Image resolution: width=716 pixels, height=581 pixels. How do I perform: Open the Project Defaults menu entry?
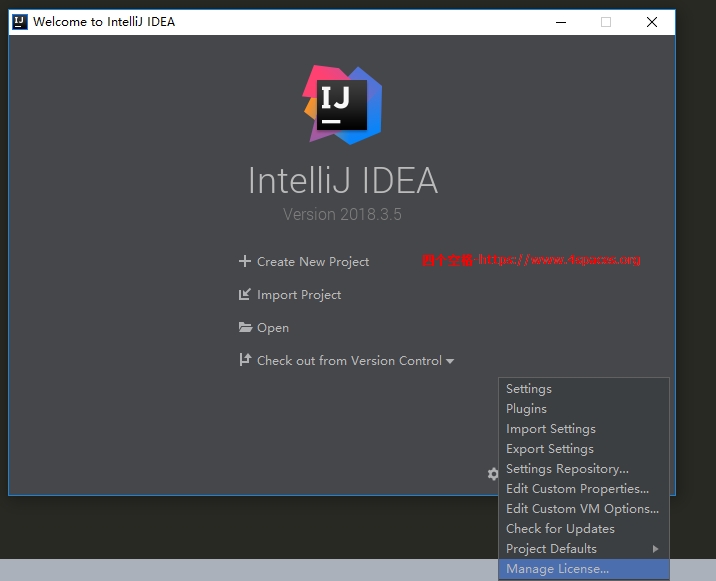point(584,549)
